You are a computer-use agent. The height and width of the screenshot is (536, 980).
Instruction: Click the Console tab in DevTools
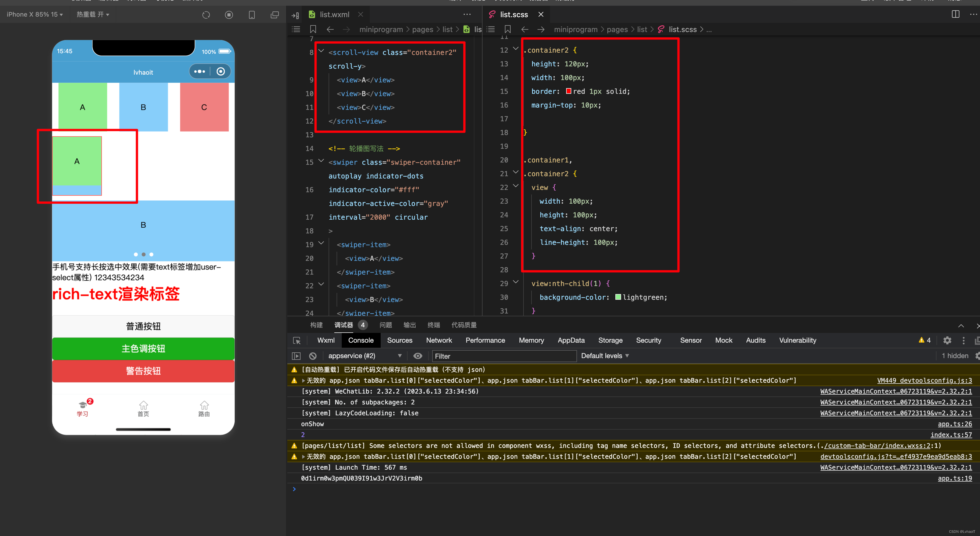pos(361,340)
